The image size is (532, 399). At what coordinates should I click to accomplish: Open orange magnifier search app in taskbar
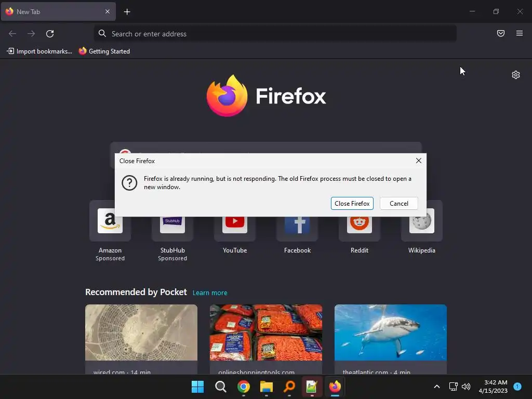[x=289, y=387]
